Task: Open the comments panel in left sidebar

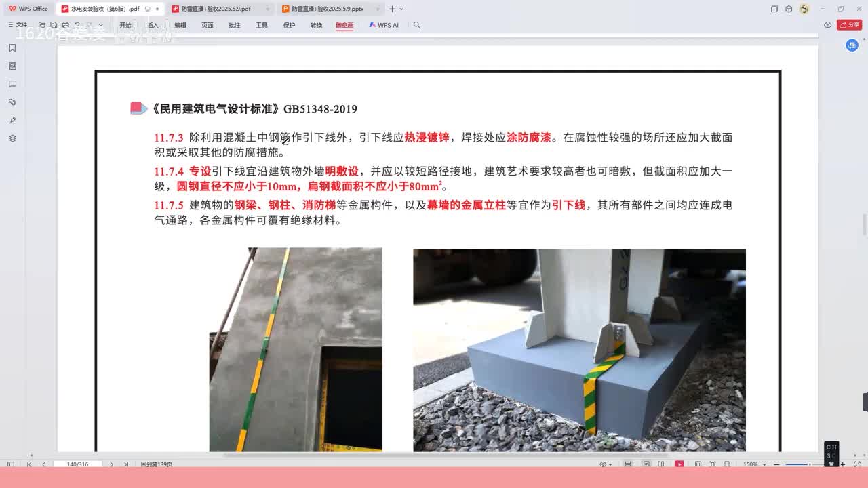Action: (x=12, y=84)
